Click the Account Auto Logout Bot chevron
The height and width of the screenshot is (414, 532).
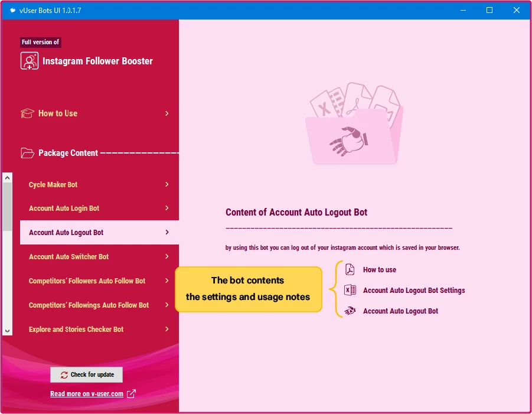167,232
